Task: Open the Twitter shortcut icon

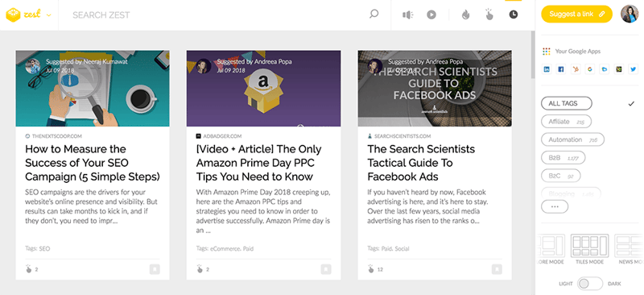Action: pos(633,69)
